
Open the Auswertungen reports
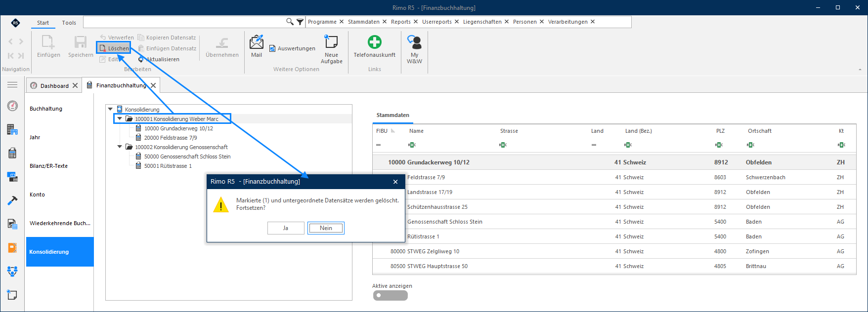(292, 48)
